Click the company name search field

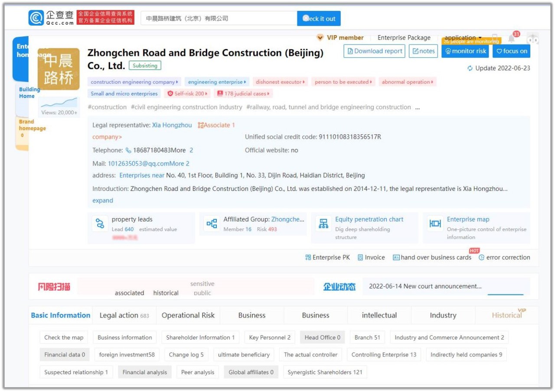click(219, 18)
